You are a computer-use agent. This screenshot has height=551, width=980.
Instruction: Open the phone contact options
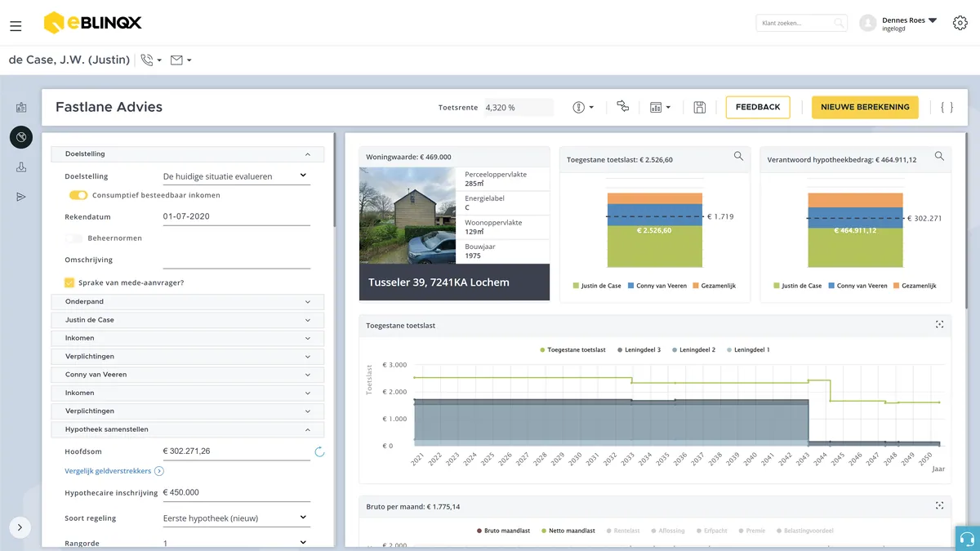coord(151,60)
